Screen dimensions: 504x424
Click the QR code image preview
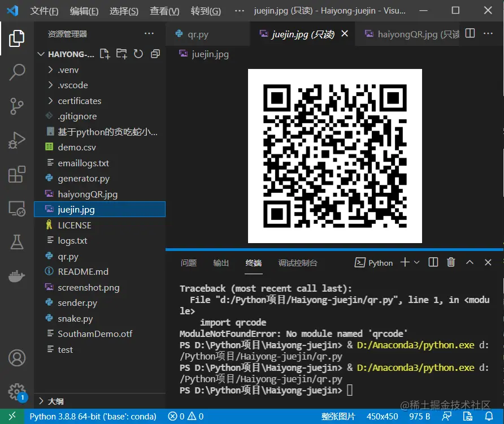[x=335, y=156]
